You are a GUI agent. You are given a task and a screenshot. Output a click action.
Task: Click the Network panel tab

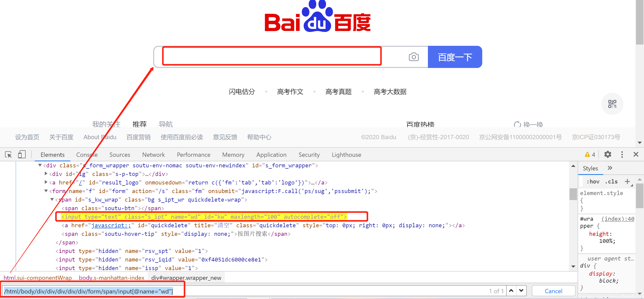153,155
